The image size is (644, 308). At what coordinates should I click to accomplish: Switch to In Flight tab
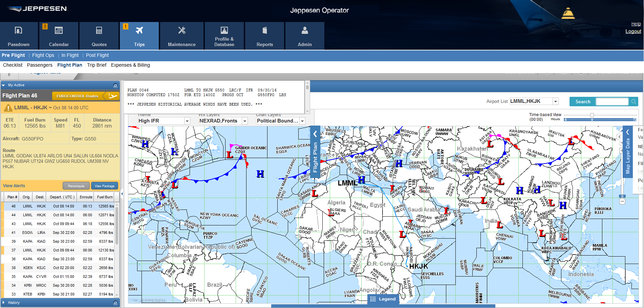70,55
